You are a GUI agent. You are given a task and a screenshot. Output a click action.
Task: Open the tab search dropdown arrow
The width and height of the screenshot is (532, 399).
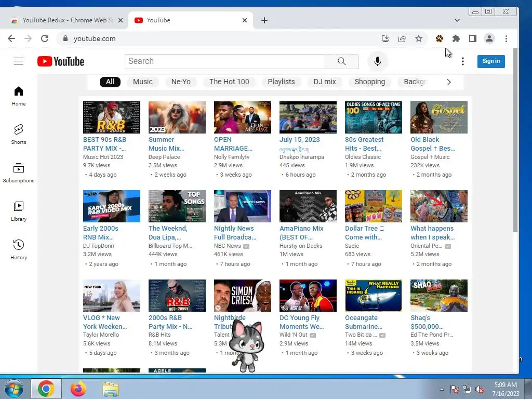click(457, 20)
